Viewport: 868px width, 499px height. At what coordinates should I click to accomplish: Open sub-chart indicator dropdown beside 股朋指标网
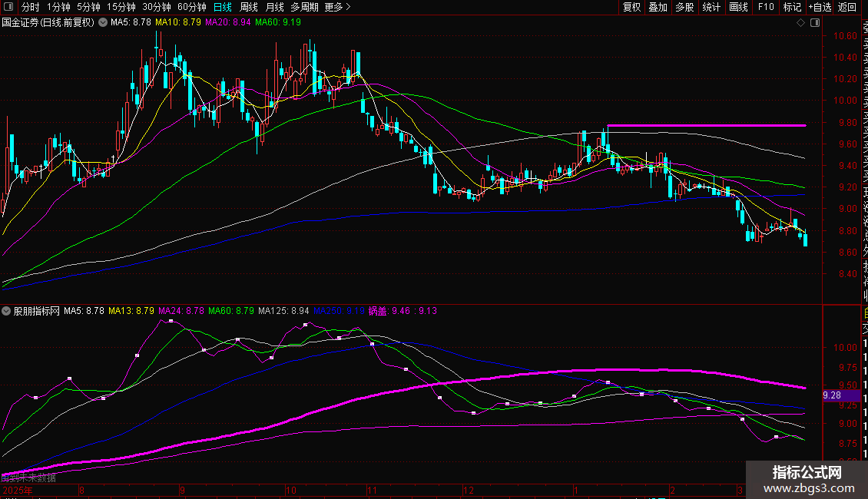pyautogui.click(x=6, y=311)
